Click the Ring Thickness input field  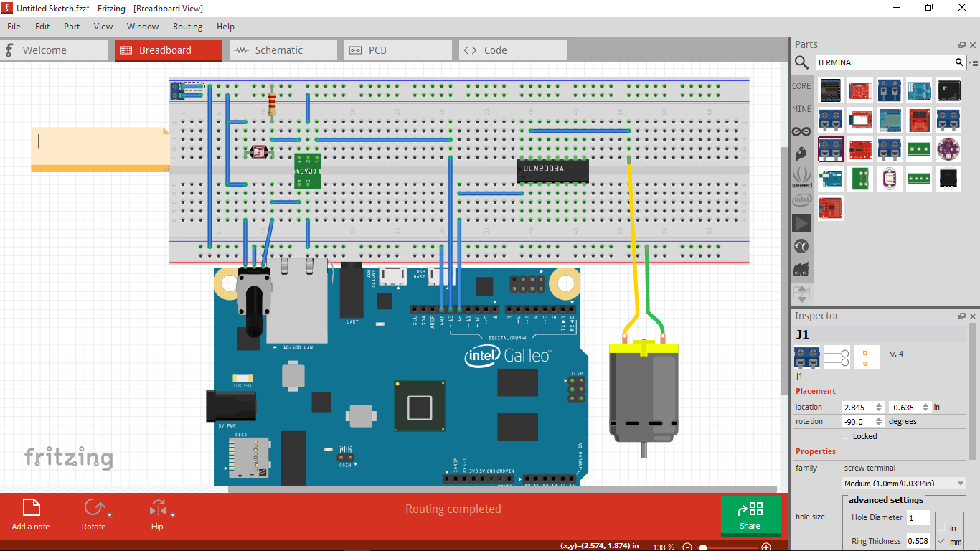click(x=918, y=541)
